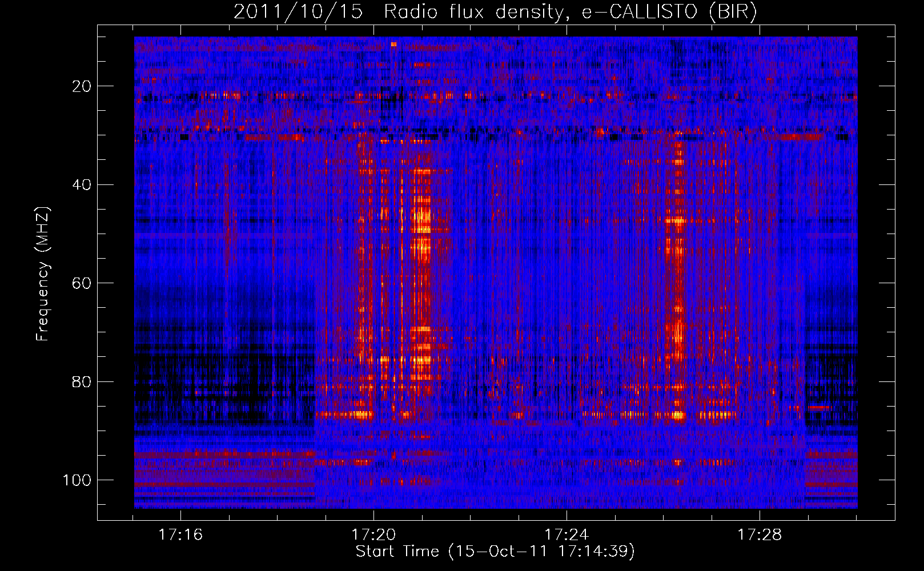Select the 17:28 time tick label
This screenshot has height=571, width=924.
(760, 535)
